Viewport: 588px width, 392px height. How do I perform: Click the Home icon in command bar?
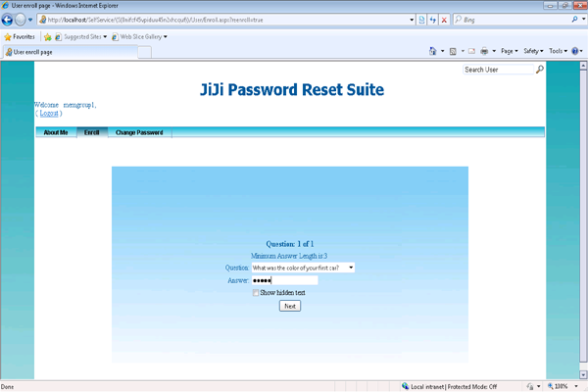point(433,51)
